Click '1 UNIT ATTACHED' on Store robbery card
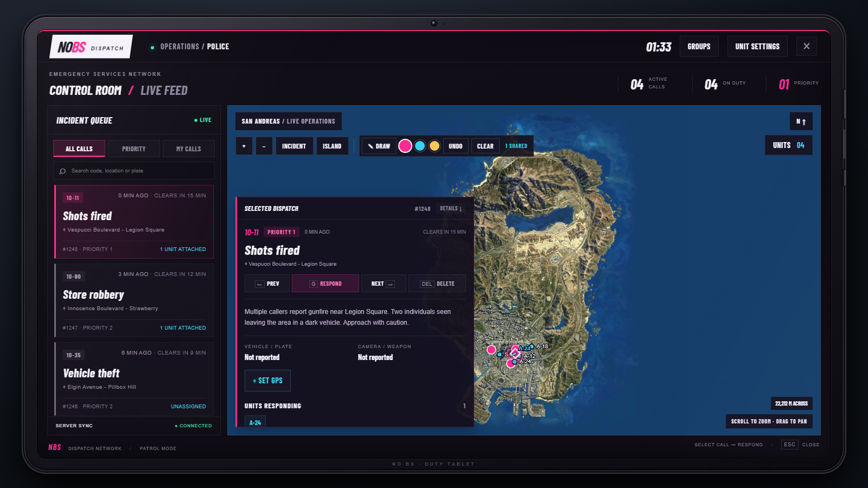 click(183, 328)
